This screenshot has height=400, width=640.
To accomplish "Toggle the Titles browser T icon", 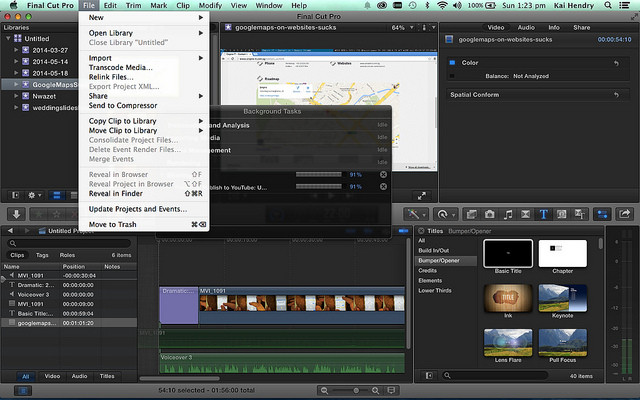I will (x=543, y=214).
